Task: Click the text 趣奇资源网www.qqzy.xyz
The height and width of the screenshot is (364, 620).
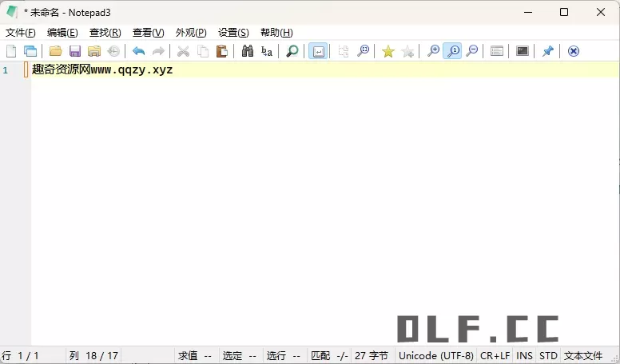Action: [x=102, y=70]
